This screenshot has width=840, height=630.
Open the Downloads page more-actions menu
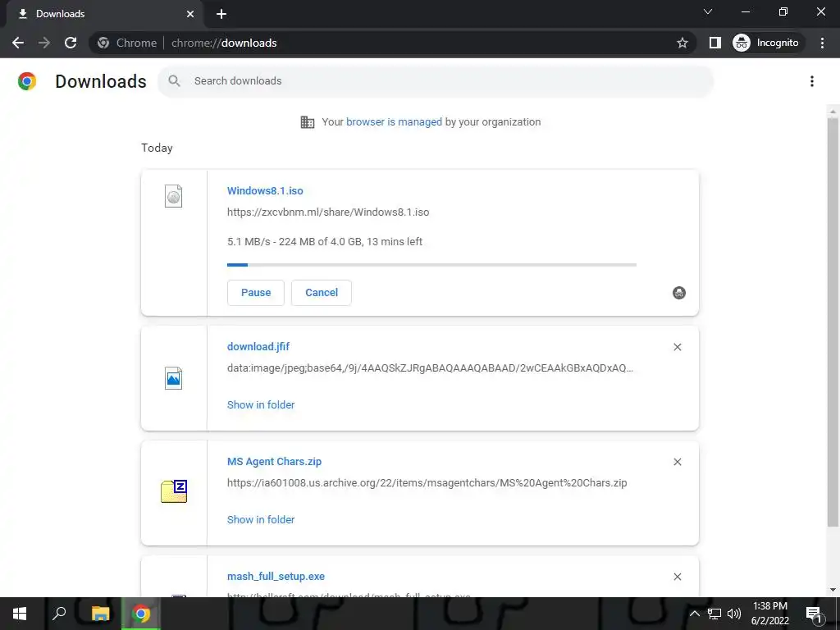point(812,81)
